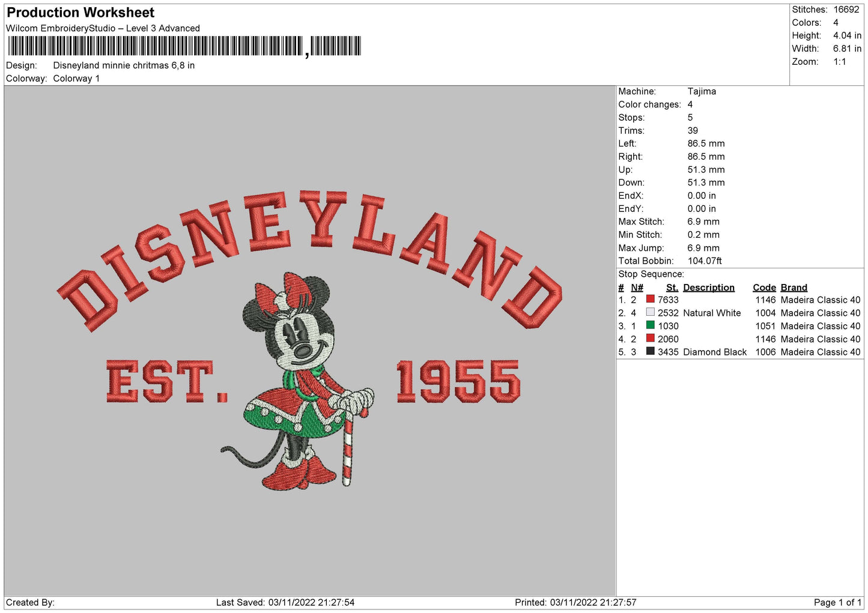Click the Page 1 of 1 indicator

point(837,602)
